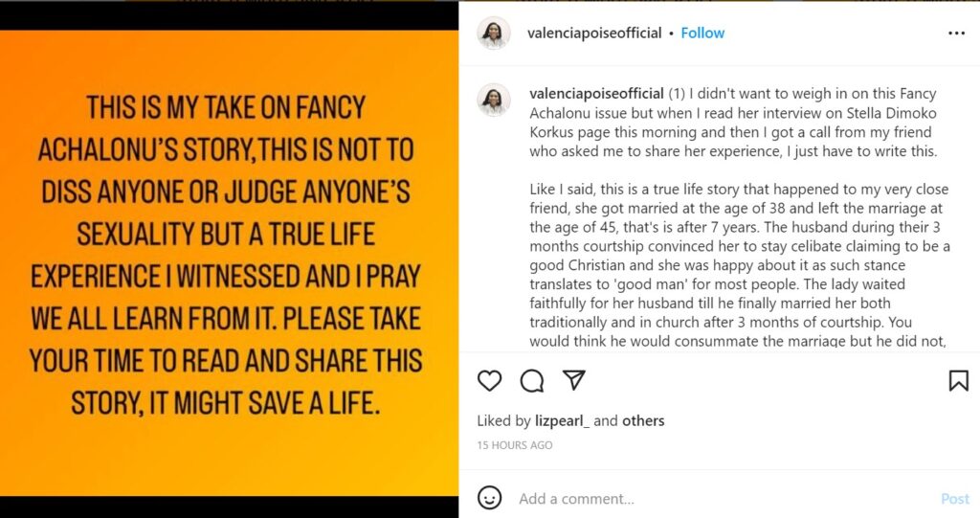Open header profile picture avatar

pyautogui.click(x=494, y=33)
